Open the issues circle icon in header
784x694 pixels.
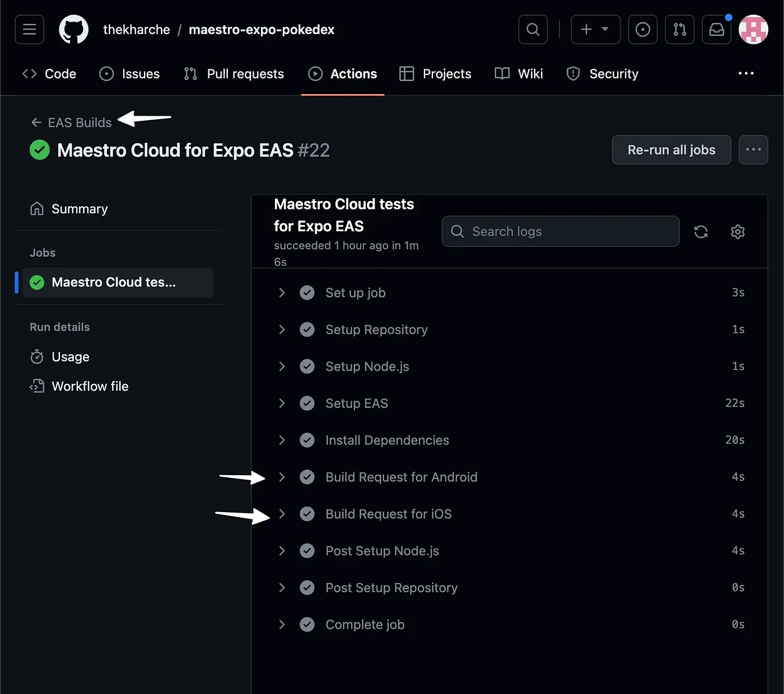(x=642, y=30)
